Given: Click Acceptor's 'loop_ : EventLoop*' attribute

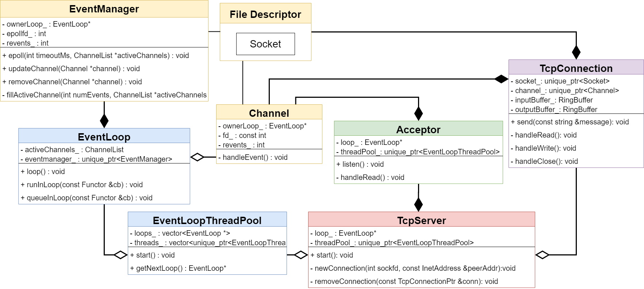Looking at the screenshot, I should 369,143.
